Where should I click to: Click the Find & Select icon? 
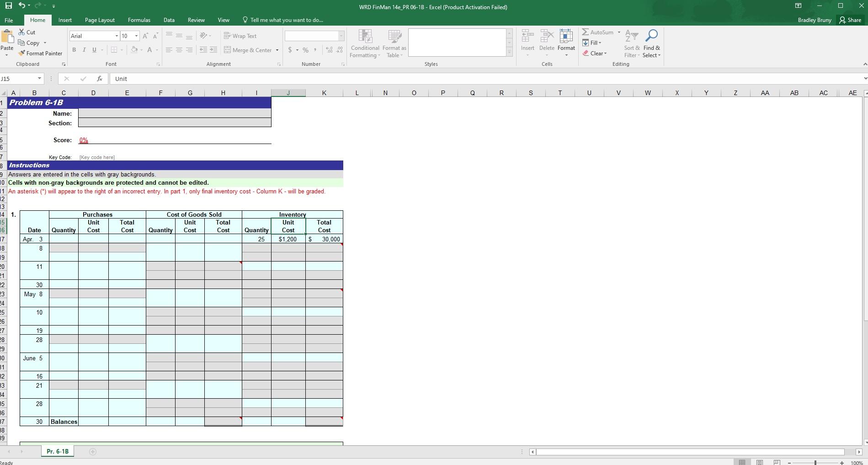pos(651,43)
